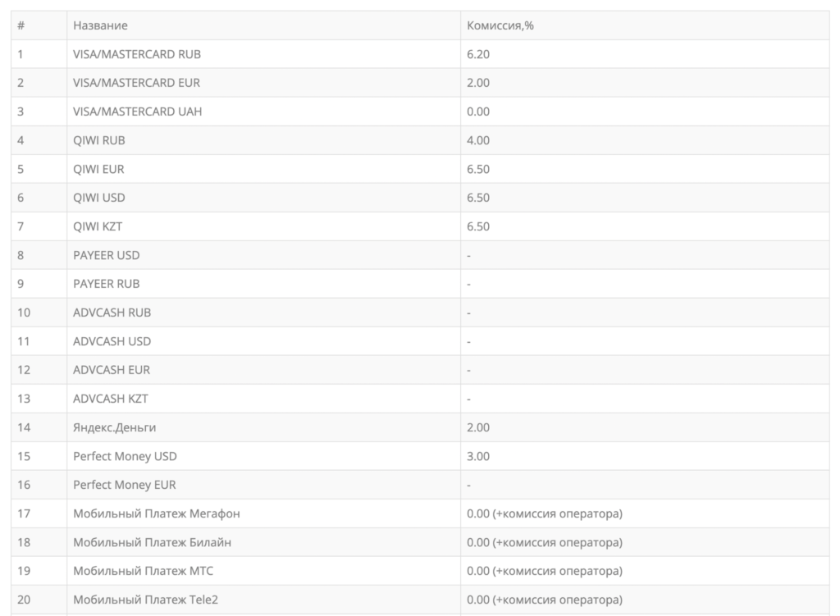Click row number 20
Viewport: 840px width, 616px height.
point(24,600)
